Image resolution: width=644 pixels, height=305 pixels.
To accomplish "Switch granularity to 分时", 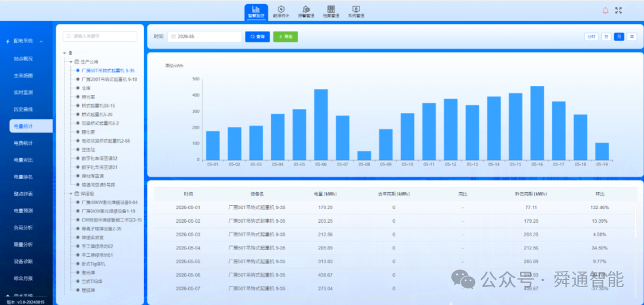I will (x=591, y=36).
